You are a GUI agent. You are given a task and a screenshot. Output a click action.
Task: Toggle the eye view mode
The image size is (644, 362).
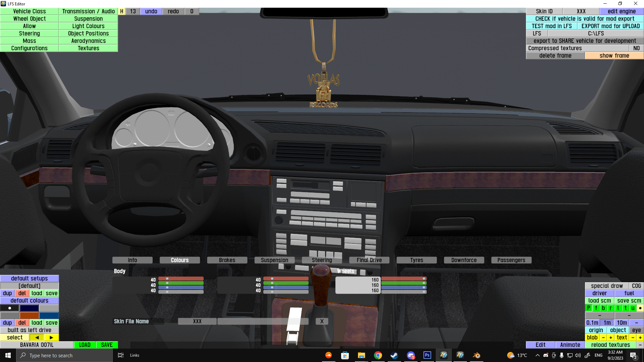pyautogui.click(x=636, y=330)
